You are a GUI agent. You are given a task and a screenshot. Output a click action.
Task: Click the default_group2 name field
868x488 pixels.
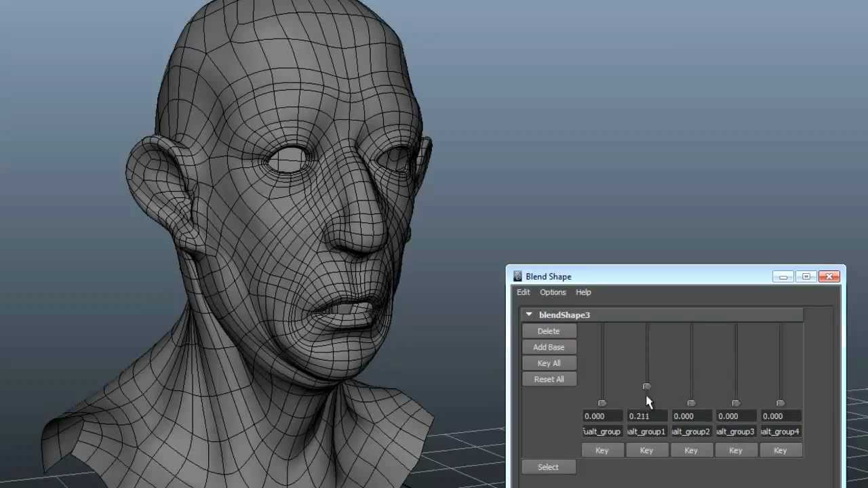tap(691, 432)
